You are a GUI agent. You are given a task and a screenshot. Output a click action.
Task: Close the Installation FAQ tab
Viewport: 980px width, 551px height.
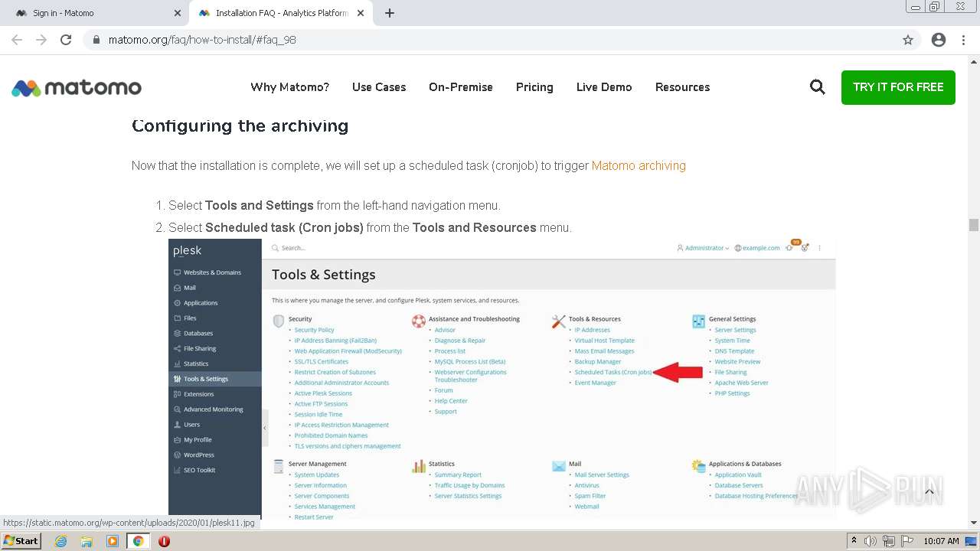click(361, 13)
